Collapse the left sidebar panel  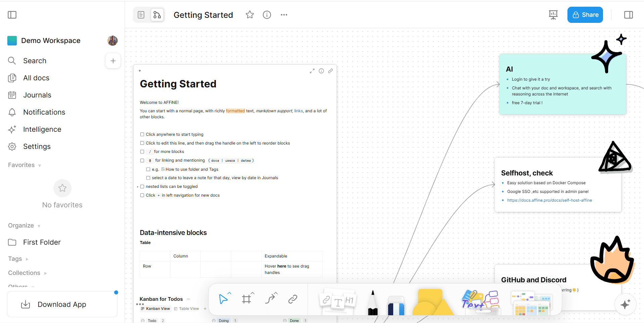[x=12, y=15]
